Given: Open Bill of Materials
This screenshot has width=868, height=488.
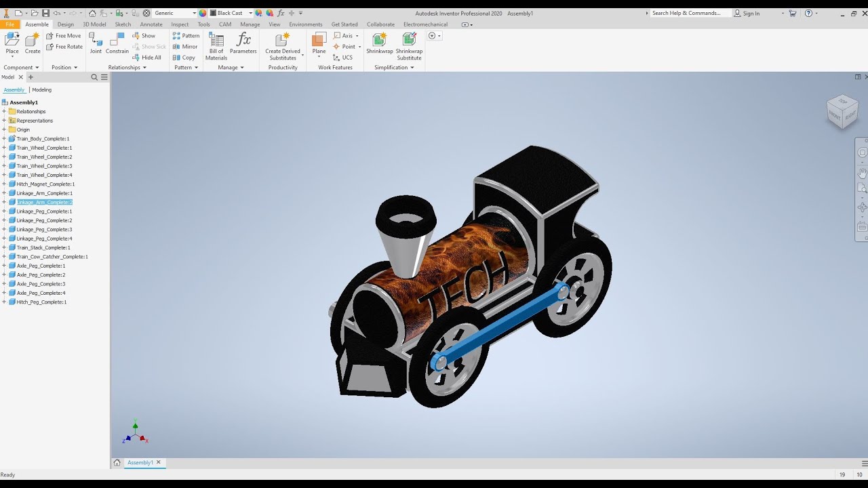Looking at the screenshot, I should tap(216, 46).
